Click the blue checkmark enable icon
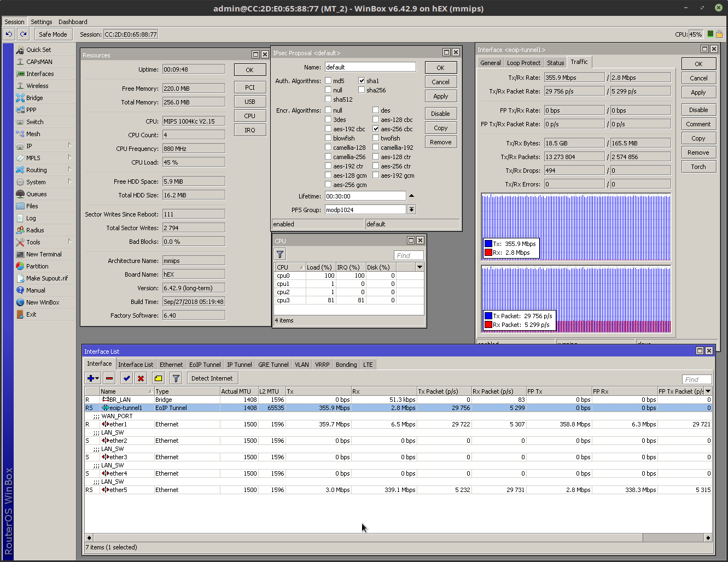This screenshot has width=728, height=562. point(127,378)
